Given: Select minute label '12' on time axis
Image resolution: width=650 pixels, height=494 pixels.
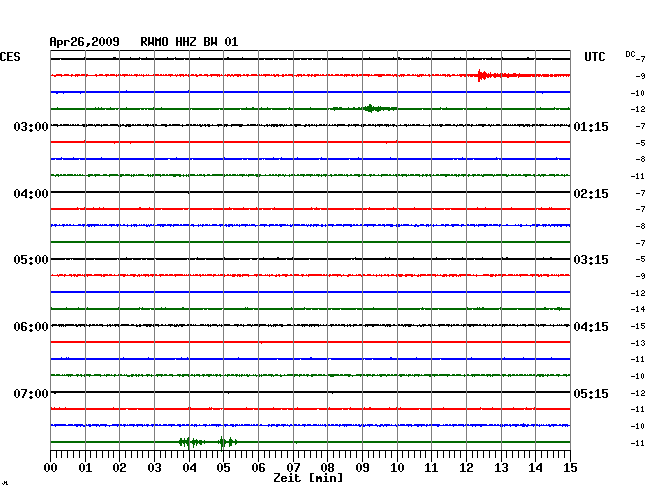Looking at the screenshot, I should [466, 468].
